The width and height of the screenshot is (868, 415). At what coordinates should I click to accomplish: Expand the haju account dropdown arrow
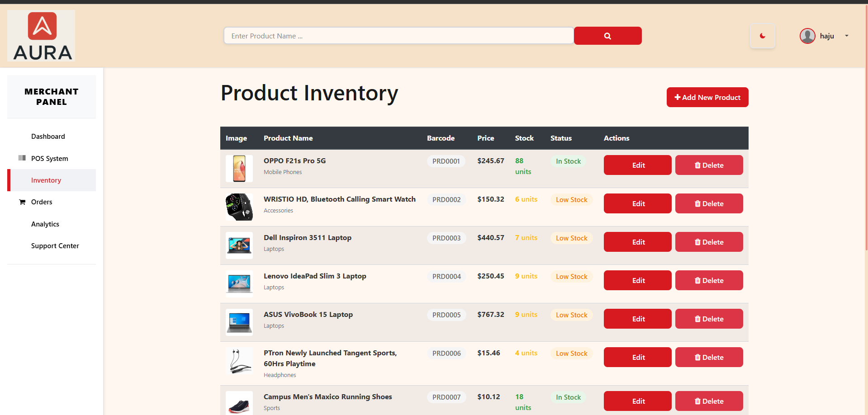pyautogui.click(x=847, y=36)
